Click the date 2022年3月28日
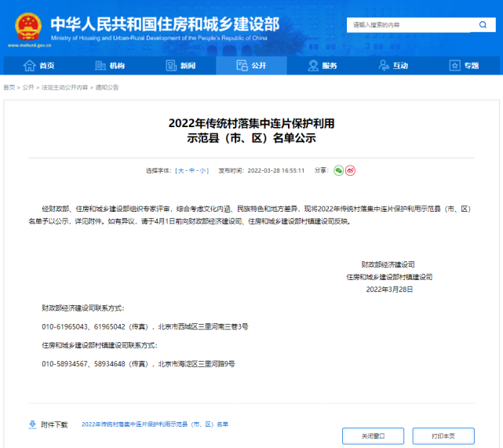 (389, 290)
